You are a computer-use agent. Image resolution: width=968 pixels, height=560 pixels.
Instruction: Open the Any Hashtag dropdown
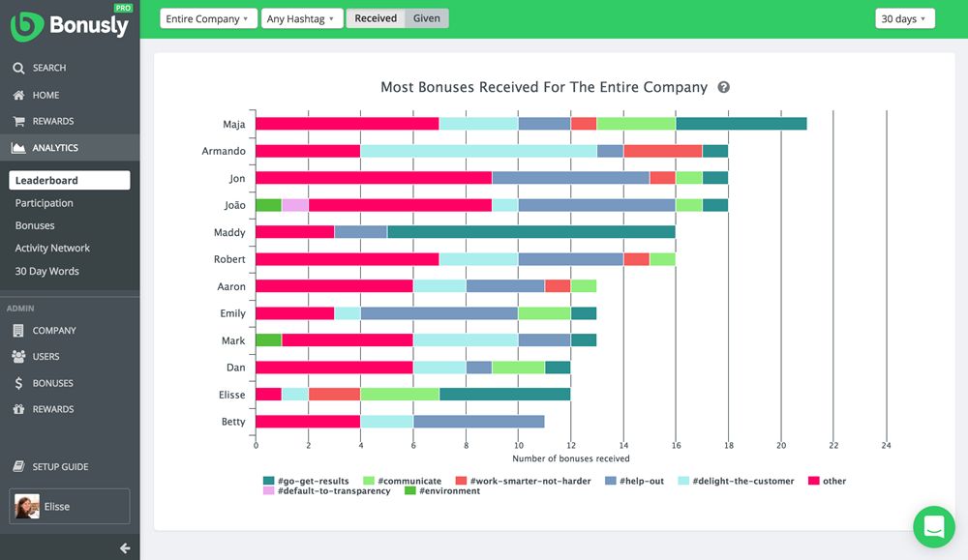click(301, 18)
